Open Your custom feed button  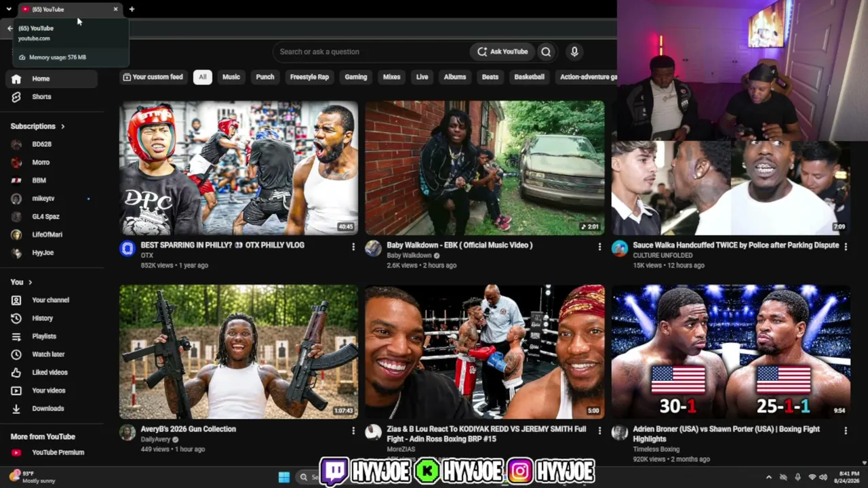point(153,77)
